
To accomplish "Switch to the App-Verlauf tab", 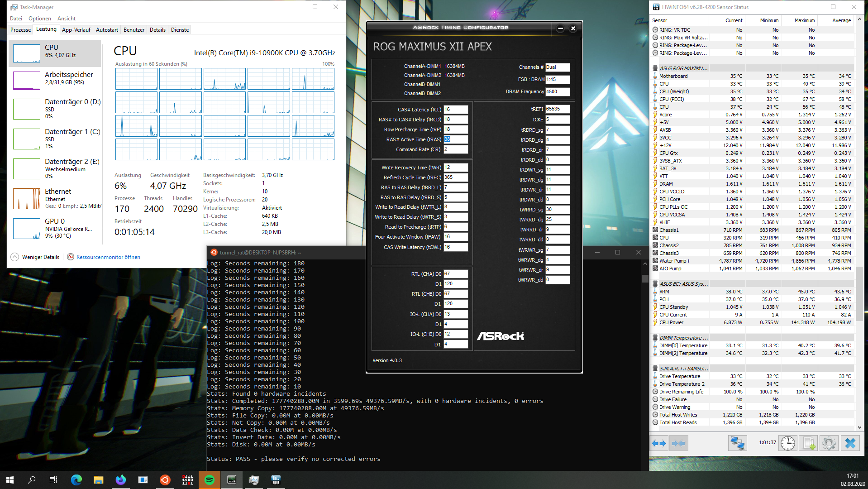I will (x=76, y=30).
